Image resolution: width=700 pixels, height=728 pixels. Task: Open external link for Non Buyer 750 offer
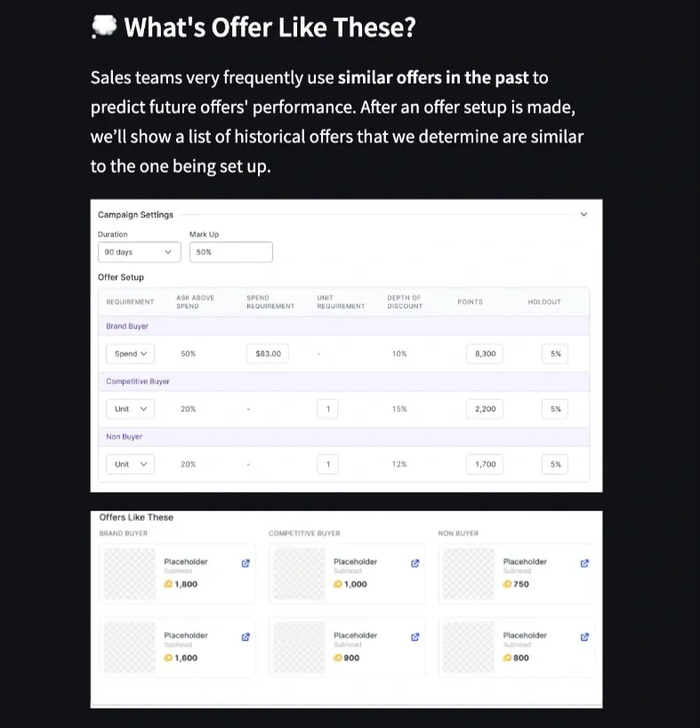[584, 563]
